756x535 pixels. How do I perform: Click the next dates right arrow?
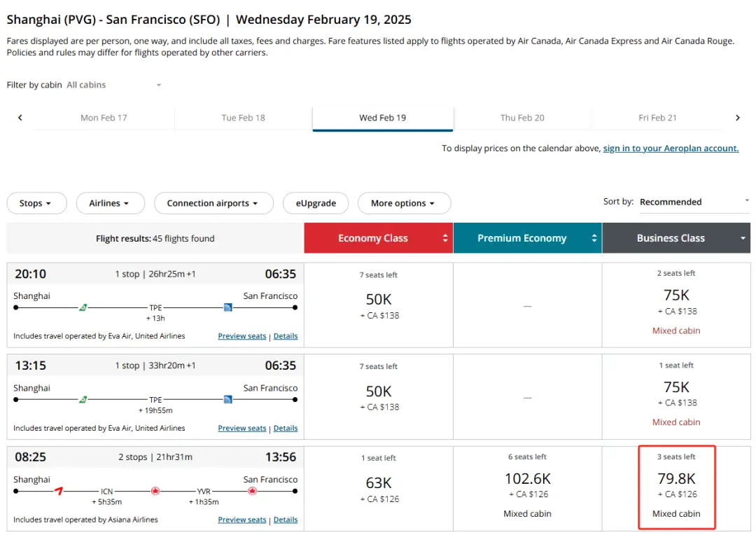pyautogui.click(x=737, y=118)
